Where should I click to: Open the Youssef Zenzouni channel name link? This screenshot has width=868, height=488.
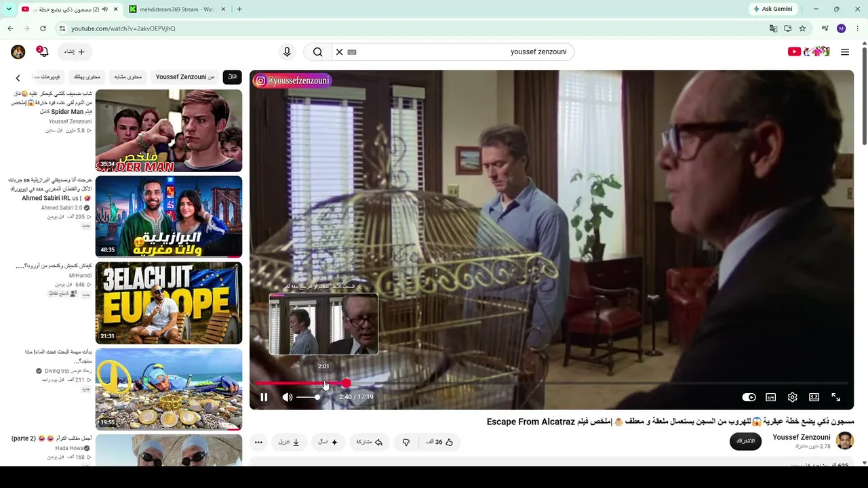click(802, 437)
